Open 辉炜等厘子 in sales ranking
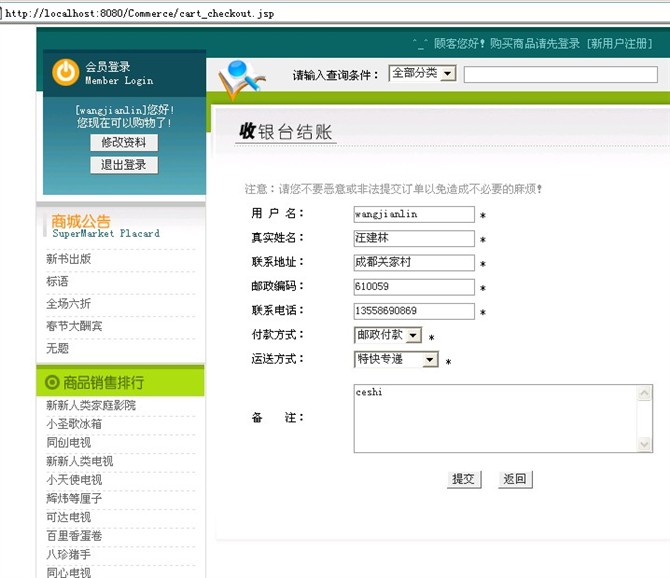Screen dimensions: 670x578 (74, 498)
